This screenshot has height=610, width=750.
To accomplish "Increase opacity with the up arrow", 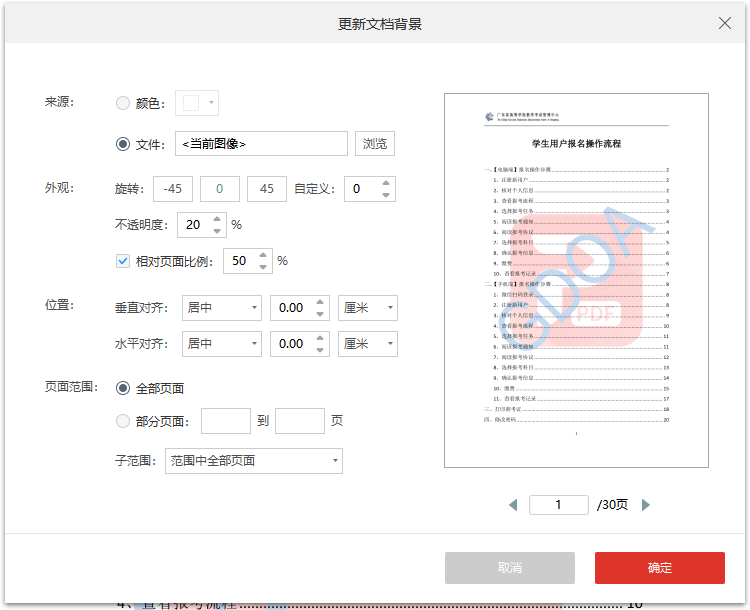I will click(217, 219).
